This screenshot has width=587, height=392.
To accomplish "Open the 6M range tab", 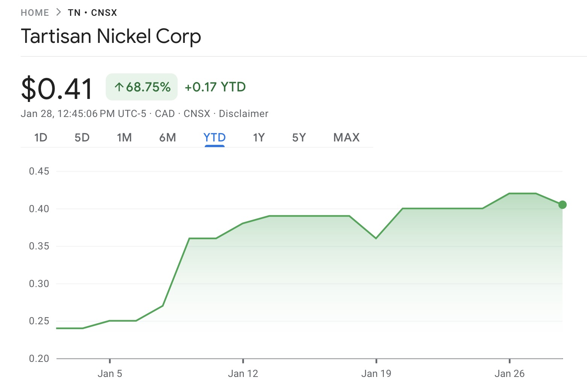I will [167, 138].
